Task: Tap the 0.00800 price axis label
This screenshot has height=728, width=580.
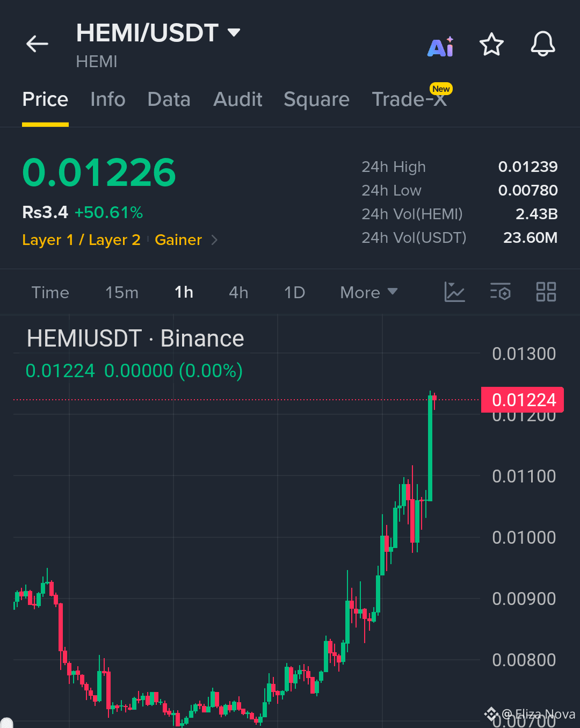Action: (524, 660)
